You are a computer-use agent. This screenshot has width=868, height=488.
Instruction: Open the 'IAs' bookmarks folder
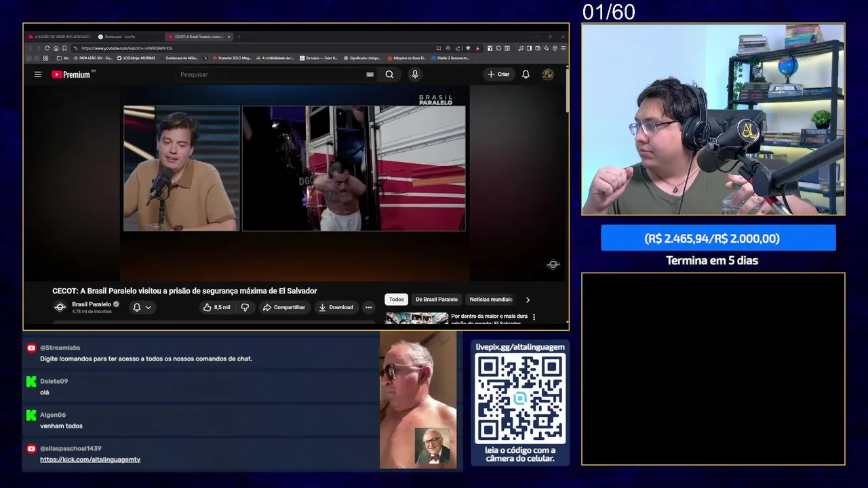(62, 58)
